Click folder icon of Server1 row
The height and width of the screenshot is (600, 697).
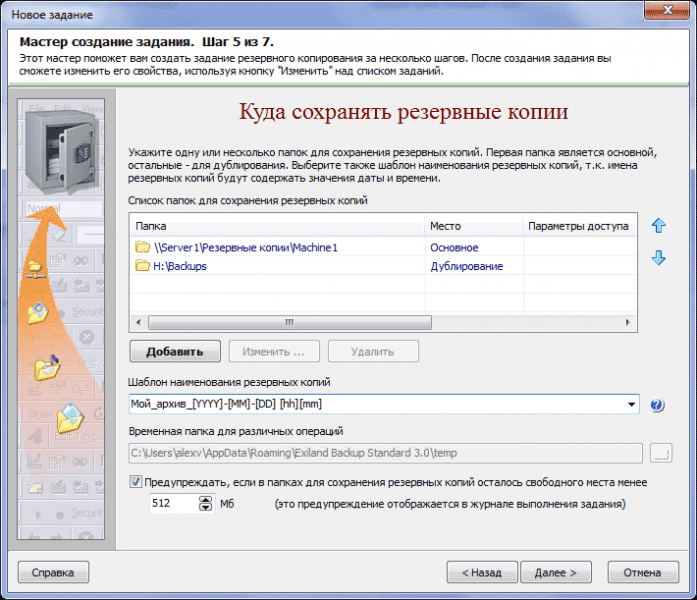[143, 247]
